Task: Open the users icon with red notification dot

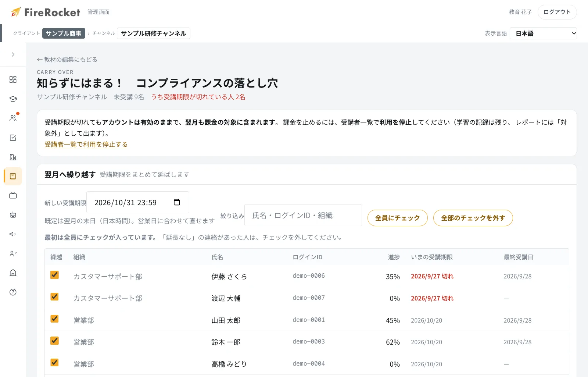Action: coord(13,118)
